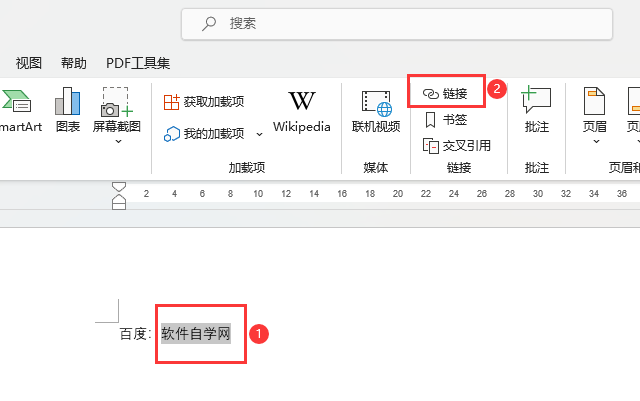Add a 批注 comment
Screen dimensions: 640x401
[x=536, y=109]
